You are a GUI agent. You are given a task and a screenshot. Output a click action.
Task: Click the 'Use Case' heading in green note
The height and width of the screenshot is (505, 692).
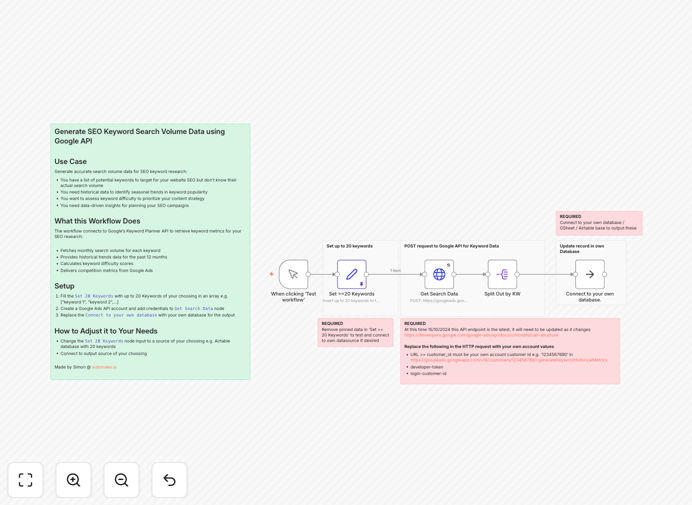click(71, 162)
